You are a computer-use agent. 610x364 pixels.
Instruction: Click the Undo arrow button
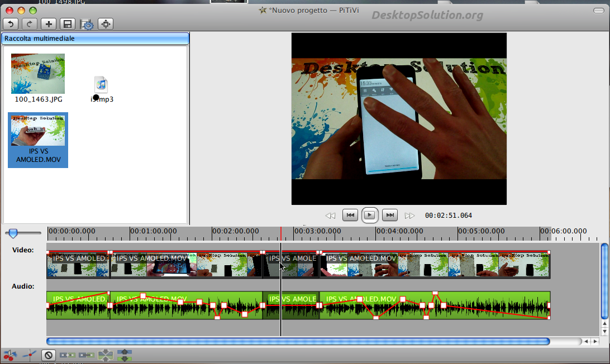coord(11,24)
